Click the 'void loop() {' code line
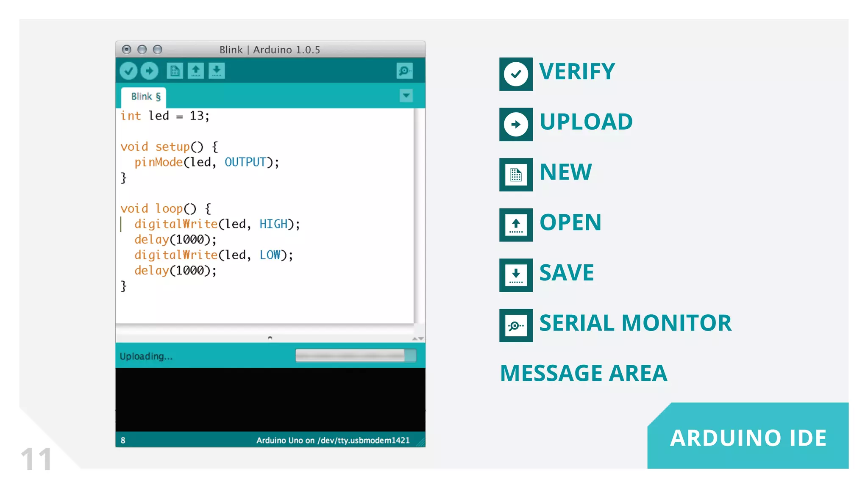The height and width of the screenshot is (488, 868). 166,208
